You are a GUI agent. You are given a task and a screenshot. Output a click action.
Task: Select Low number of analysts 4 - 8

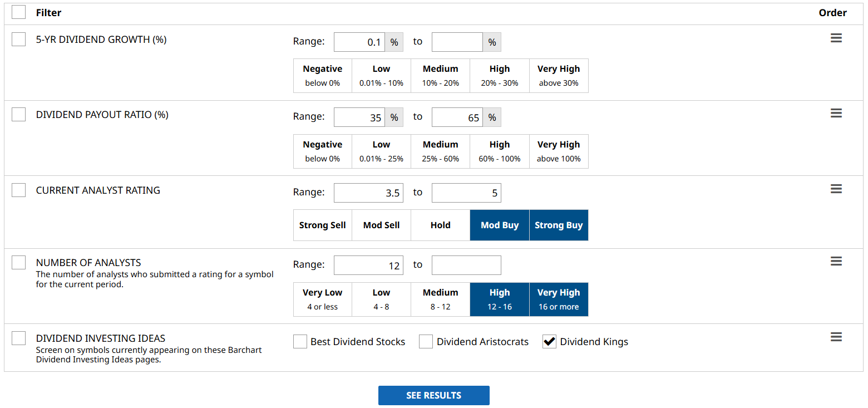point(381,299)
